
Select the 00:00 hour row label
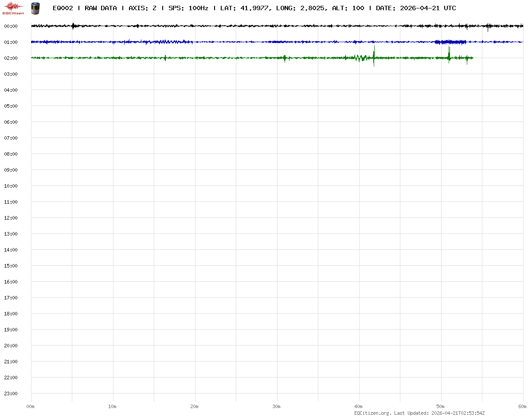point(11,26)
